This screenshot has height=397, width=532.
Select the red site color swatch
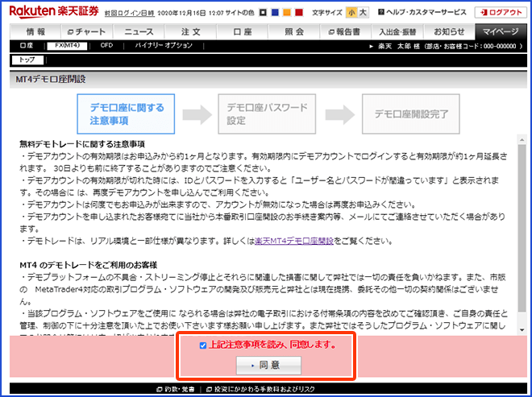[299, 13]
